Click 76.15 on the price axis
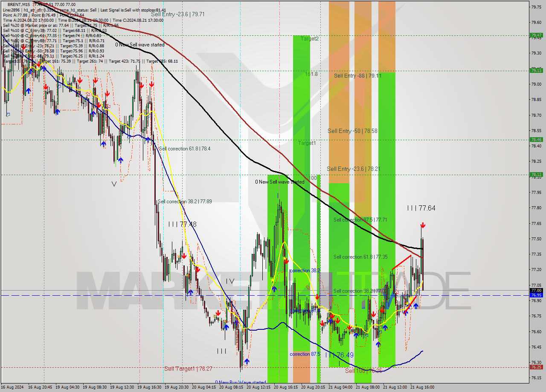546x392 pixels. click(536, 378)
